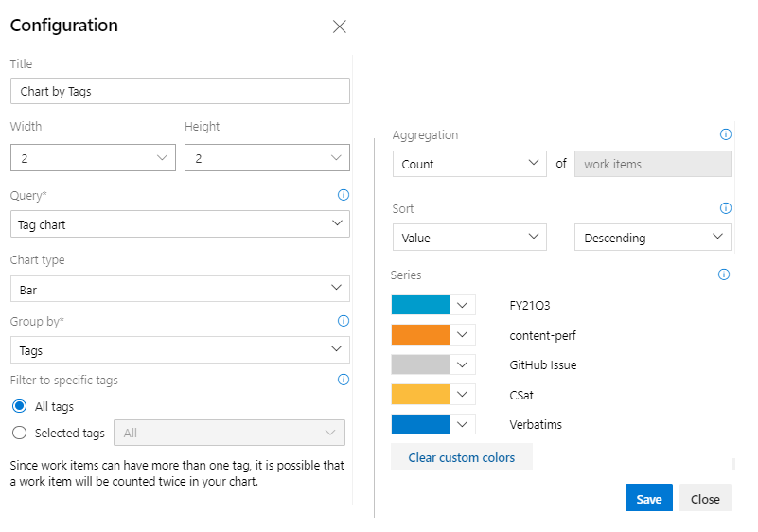Click the Verbatims blue color swatch
The height and width of the screenshot is (532, 758).
[x=420, y=424]
